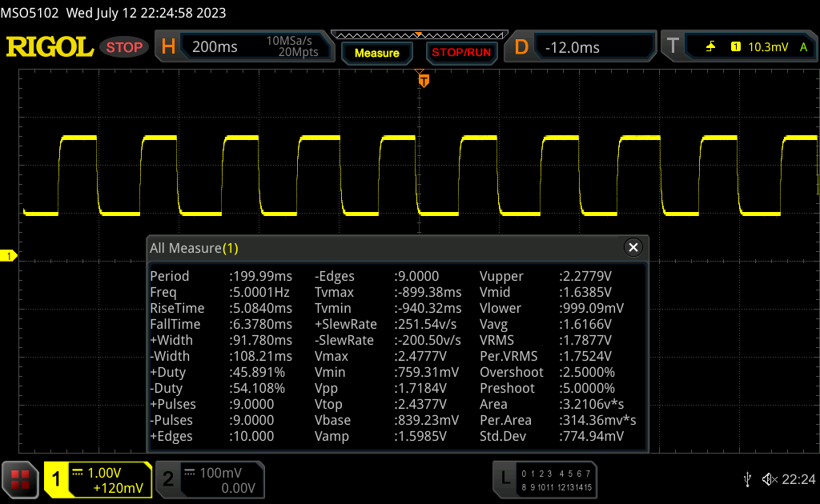The width and height of the screenshot is (820, 504).
Task: Select the +SlewRate 251.54v/s value
Action: 425,324
